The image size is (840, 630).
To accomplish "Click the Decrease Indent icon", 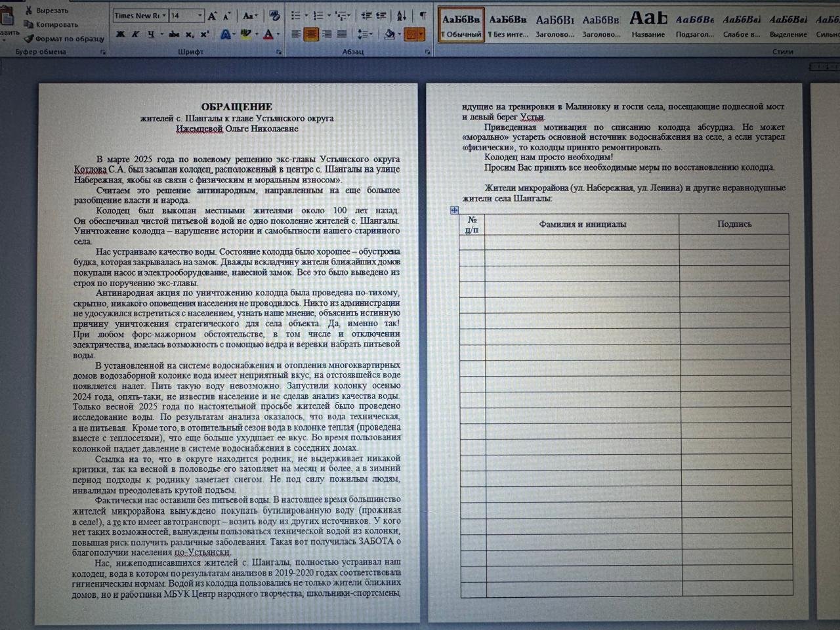I will coord(366,16).
